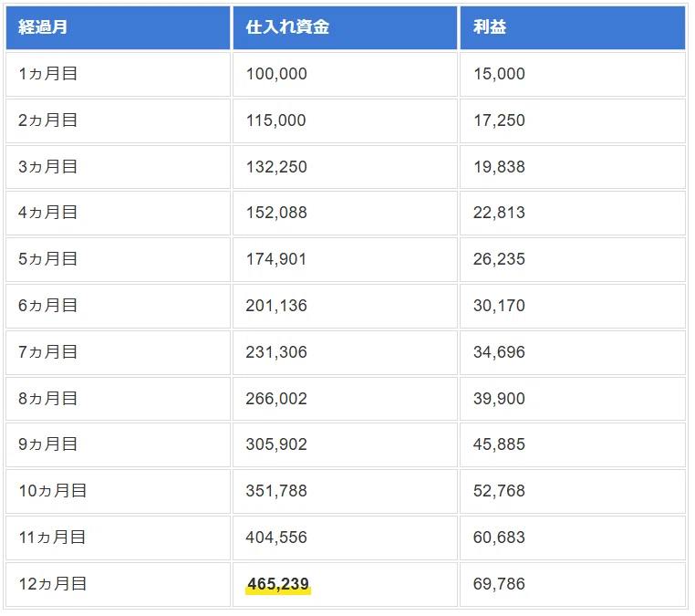Click the 経過月 column header
Image resolution: width=695 pixels, height=616 pixels.
pyautogui.click(x=118, y=27)
